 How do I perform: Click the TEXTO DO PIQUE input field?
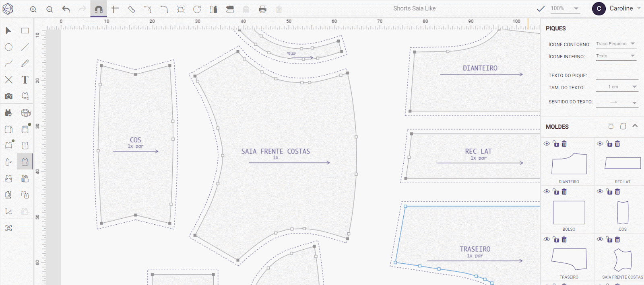[617, 75]
